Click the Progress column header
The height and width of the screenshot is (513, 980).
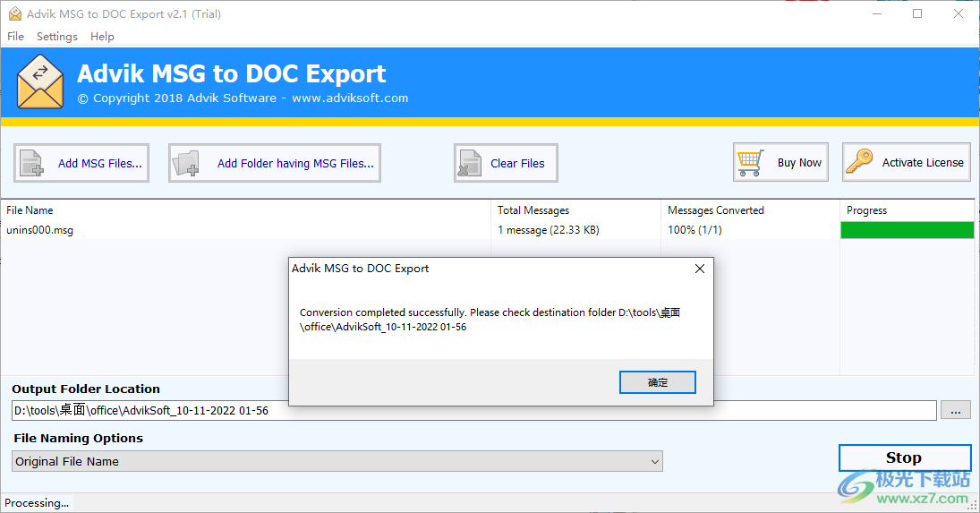click(907, 210)
